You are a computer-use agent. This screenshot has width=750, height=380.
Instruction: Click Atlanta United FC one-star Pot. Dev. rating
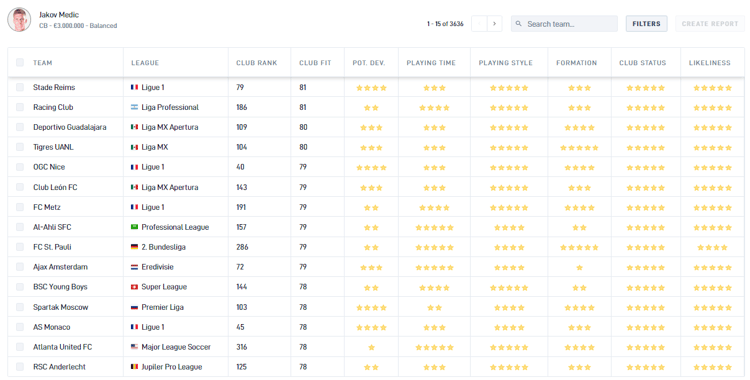pos(371,347)
